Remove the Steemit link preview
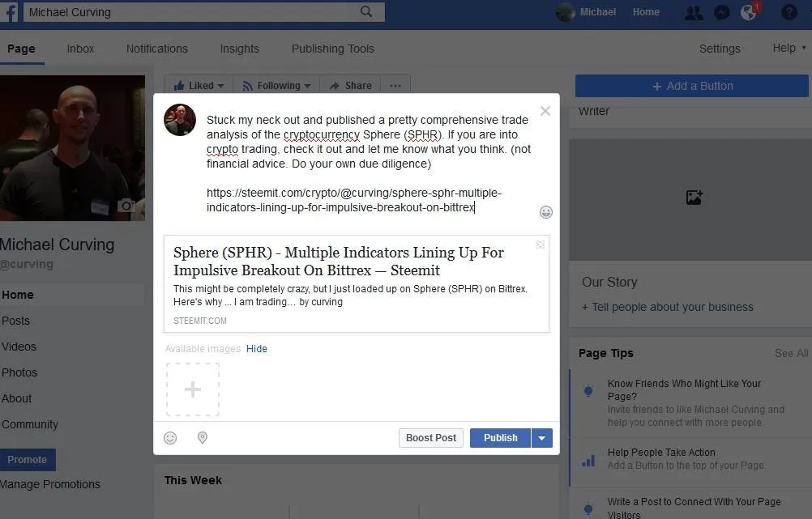The image size is (812, 519). point(541,245)
